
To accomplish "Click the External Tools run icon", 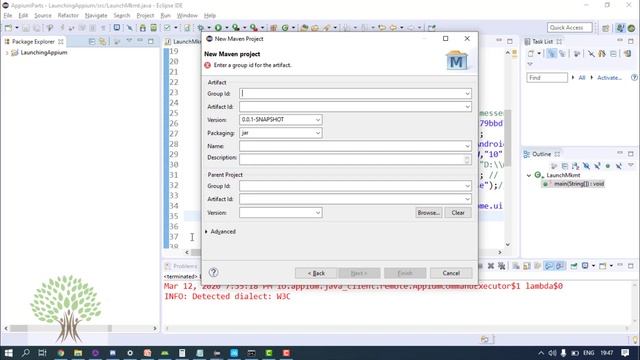I will pyautogui.click(x=254, y=28).
